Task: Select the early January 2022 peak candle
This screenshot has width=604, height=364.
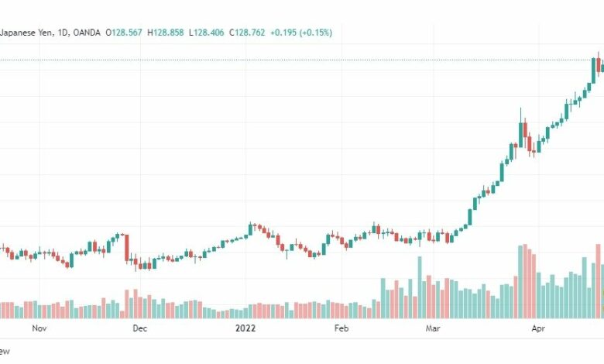Action: 250,229
